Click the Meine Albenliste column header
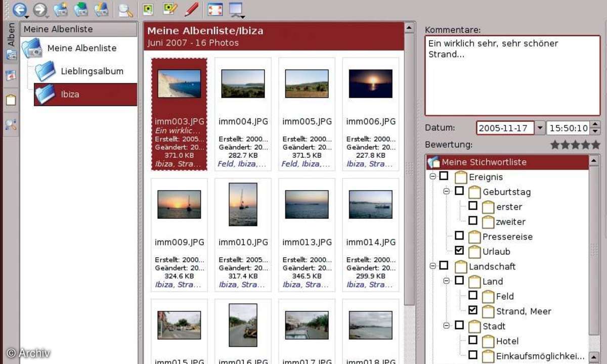The width and height of the screenshot is (607, 364). point(79,29)
